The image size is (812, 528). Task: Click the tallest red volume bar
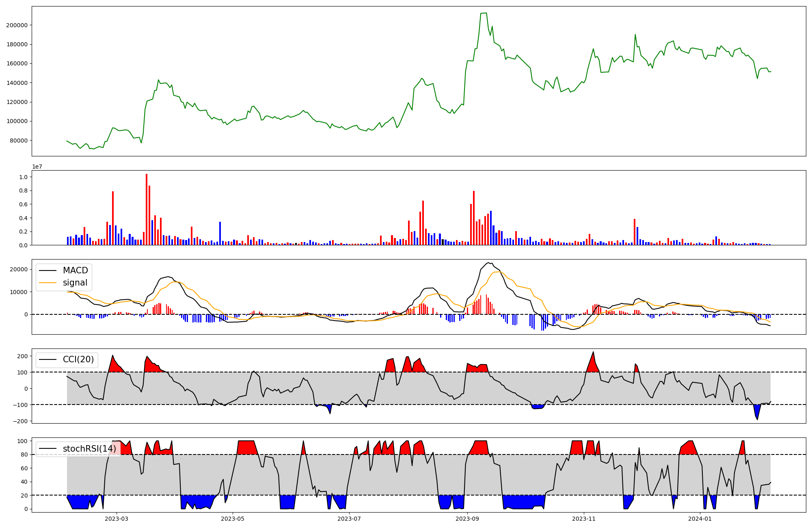(x=147, y=209)
